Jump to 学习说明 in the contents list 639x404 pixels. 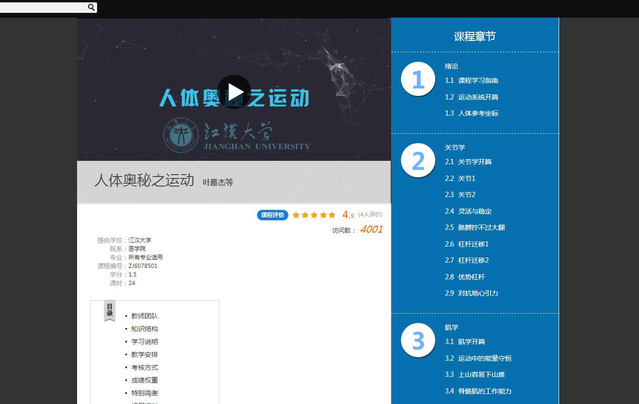point(144,342)
